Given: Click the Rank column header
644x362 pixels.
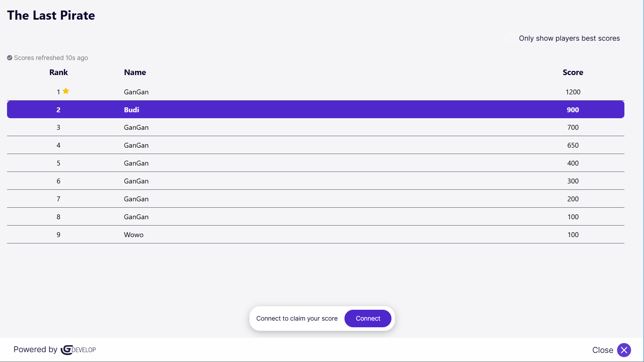Looking at the screenshot, I should point(59,73).
